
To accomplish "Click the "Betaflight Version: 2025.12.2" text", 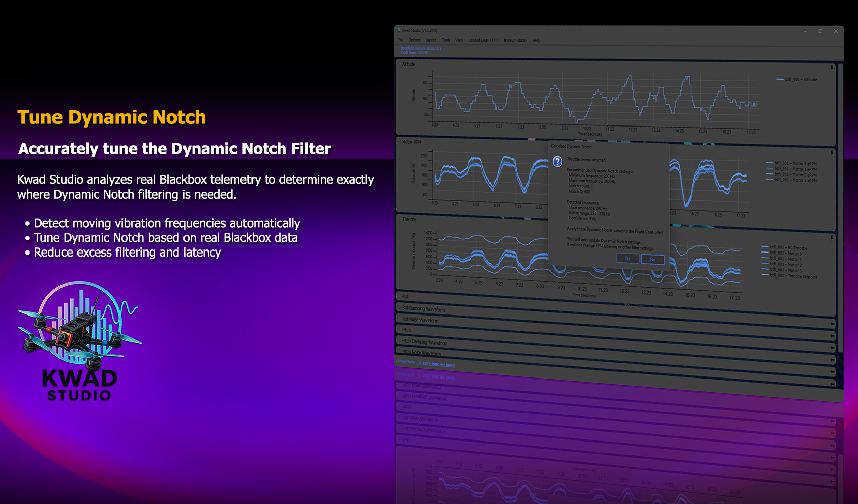I will 421,48.
